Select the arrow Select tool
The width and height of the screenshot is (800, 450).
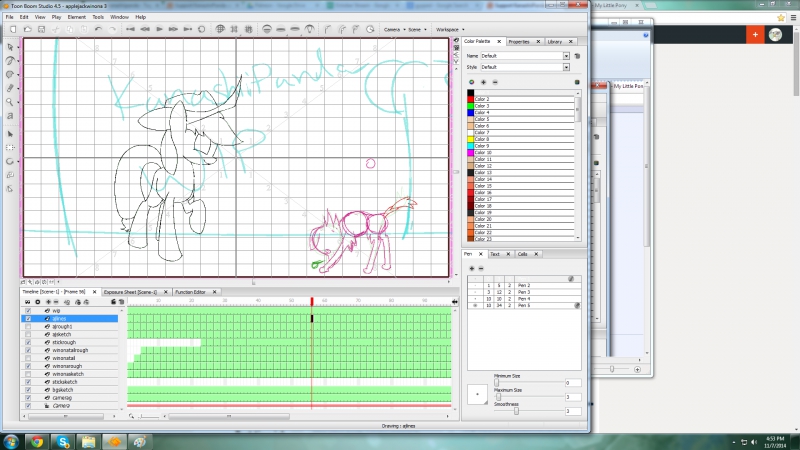click(x=10, y=47)
